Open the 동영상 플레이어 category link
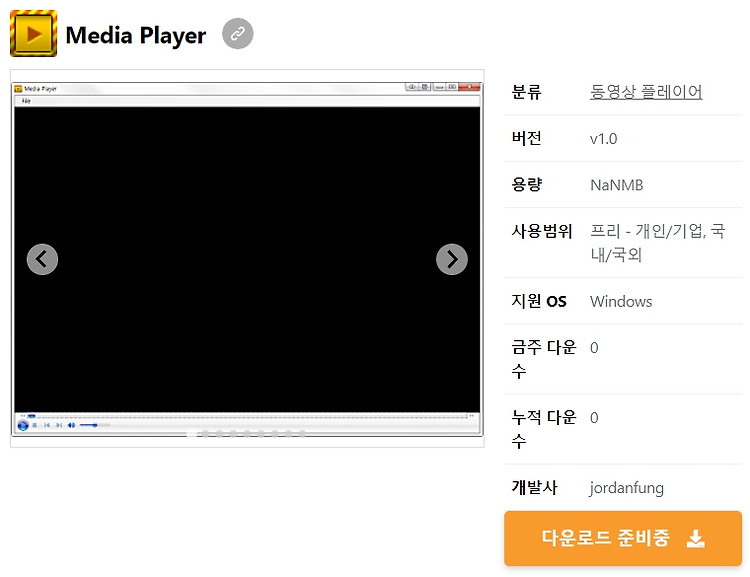750x577 pixels. (646, 92)
